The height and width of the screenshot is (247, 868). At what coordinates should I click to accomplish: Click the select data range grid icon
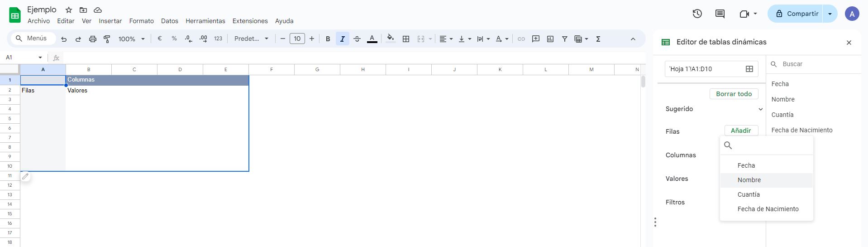coord(749,69)
